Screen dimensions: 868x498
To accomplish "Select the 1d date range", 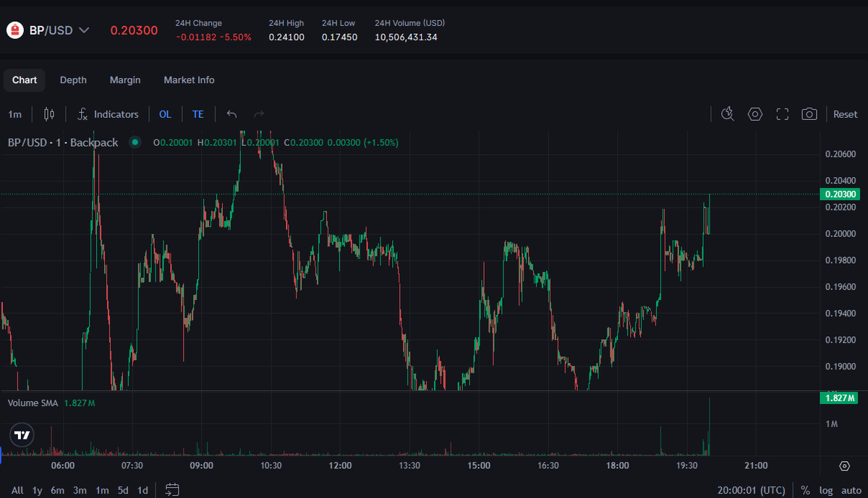I will point(143,490).
